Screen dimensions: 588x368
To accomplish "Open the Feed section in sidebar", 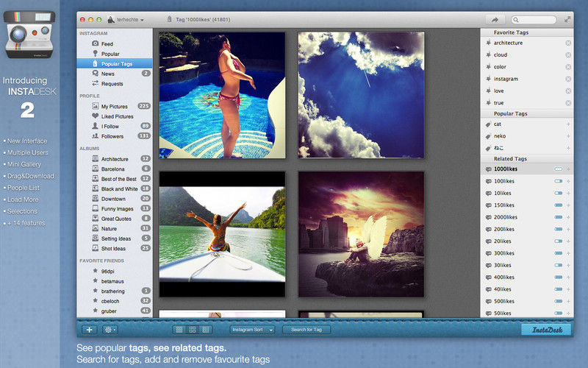I will [x=115, y=43].
